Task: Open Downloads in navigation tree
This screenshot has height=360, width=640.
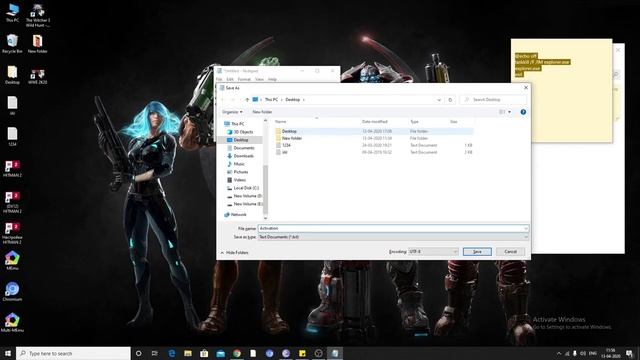Action: pos(243,156)
